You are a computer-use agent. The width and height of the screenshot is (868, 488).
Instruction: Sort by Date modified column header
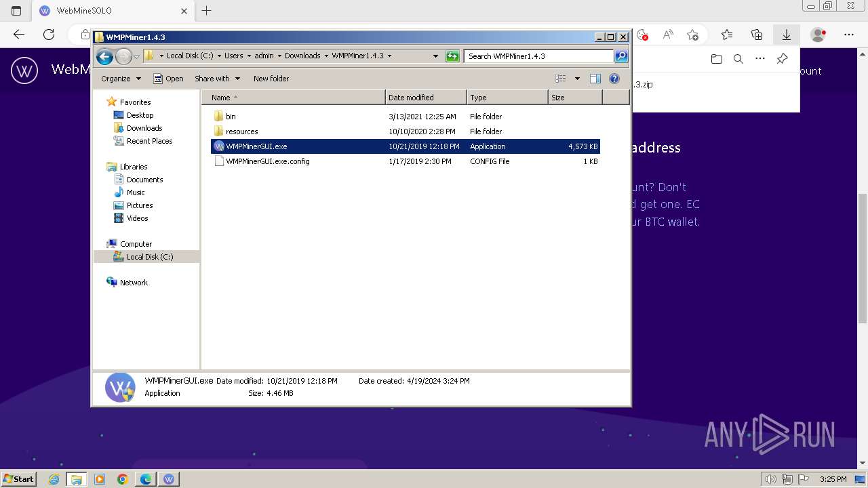pyautogui.click(x=426, y=98)
